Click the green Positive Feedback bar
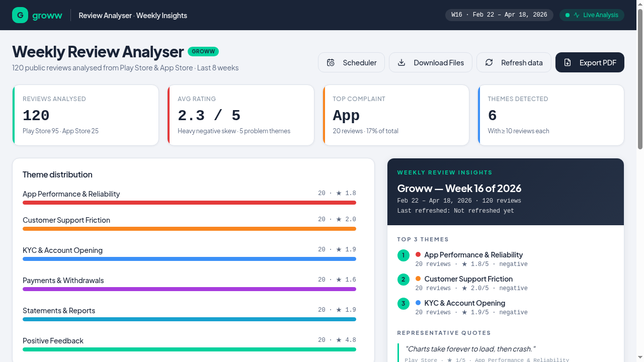The height and width of the screenshot is (362, 644). pos(189,349)
